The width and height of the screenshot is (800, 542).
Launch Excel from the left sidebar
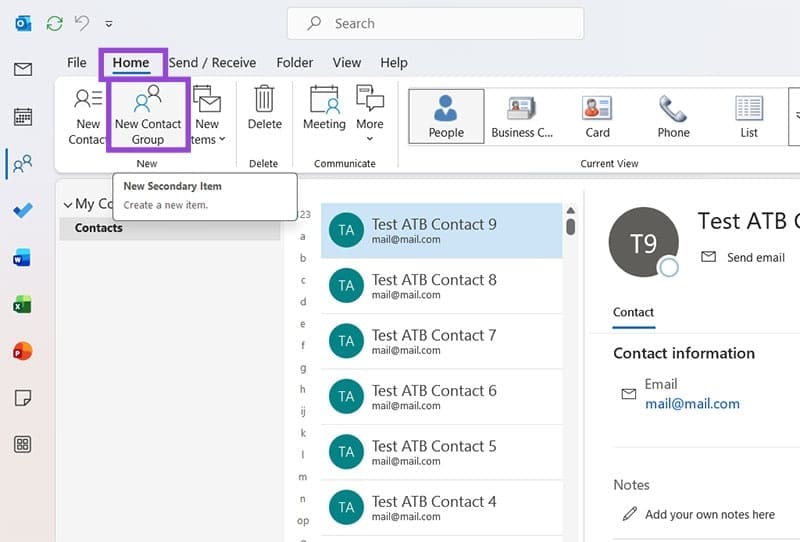22,305
